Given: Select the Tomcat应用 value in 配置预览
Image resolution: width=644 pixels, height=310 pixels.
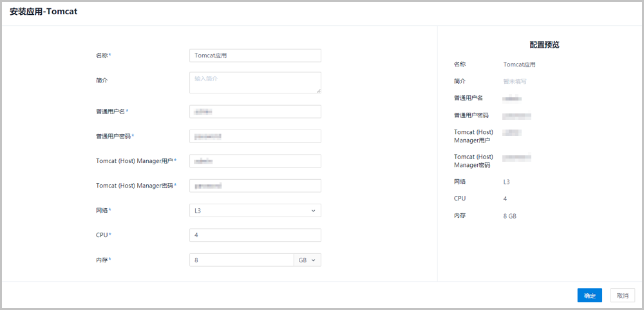Looking at the screenshot, I should point(519,64).
